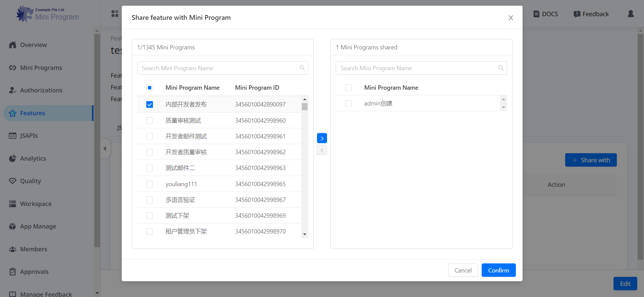
Task: Close the Share feature dialog
Action: [511, 18]
